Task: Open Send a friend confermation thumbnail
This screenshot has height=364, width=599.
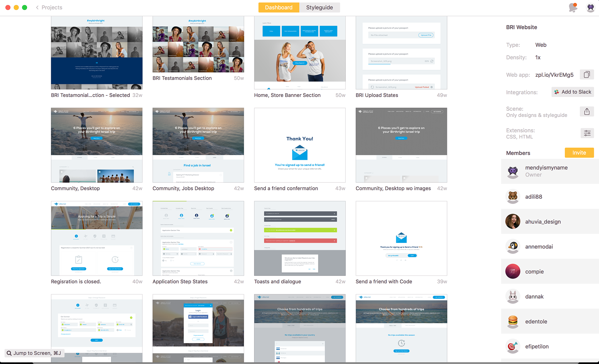Action: coord(300,145)
